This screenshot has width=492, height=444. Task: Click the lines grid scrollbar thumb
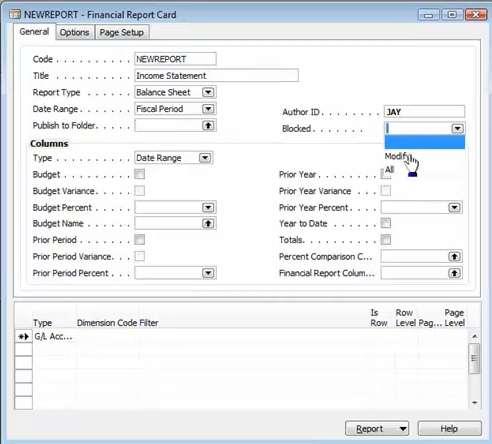475,359
